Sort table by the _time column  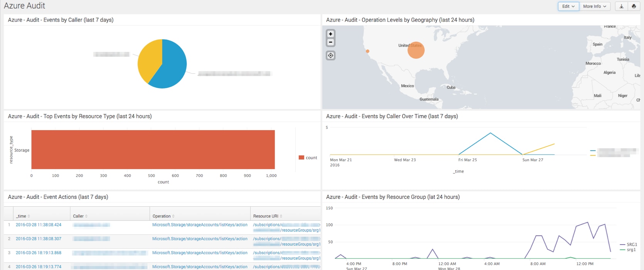[x=23, y=216]
